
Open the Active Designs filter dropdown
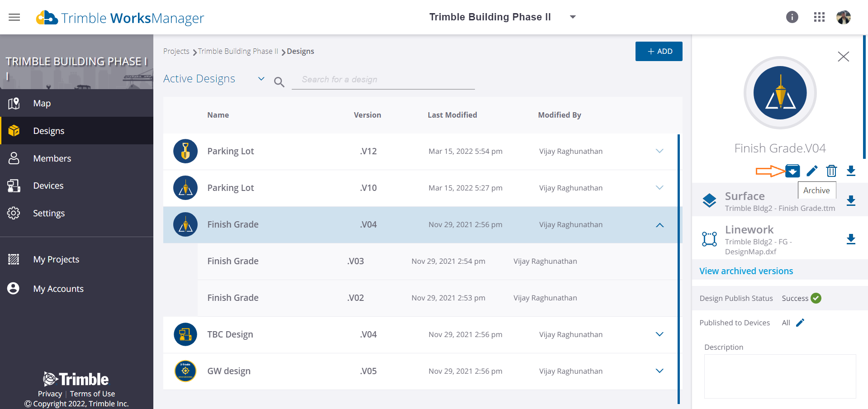click(x=261, y=78)
